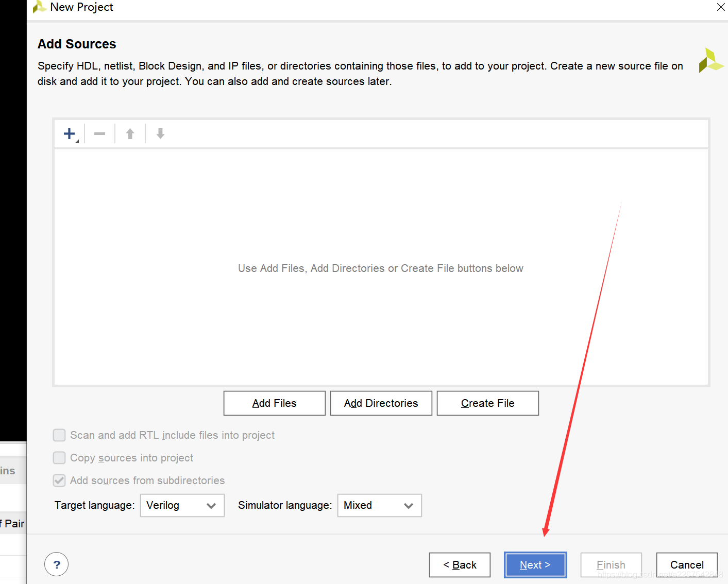Click the 'Use Add Files, Add Directories' hint text
Viewport: 728px width, 584px height.
(381, 268)
